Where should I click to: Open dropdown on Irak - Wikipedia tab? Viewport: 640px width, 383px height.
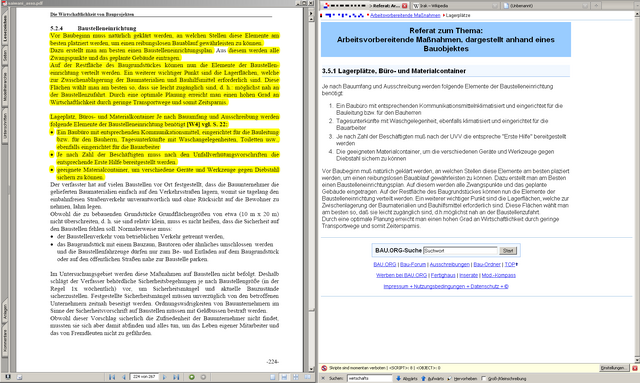point(495,6)
